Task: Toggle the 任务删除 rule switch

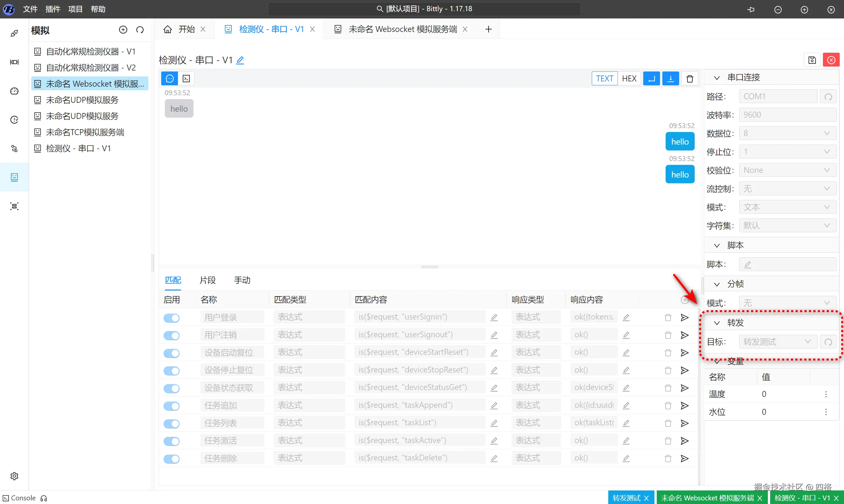Action: [x=172, y=459]
